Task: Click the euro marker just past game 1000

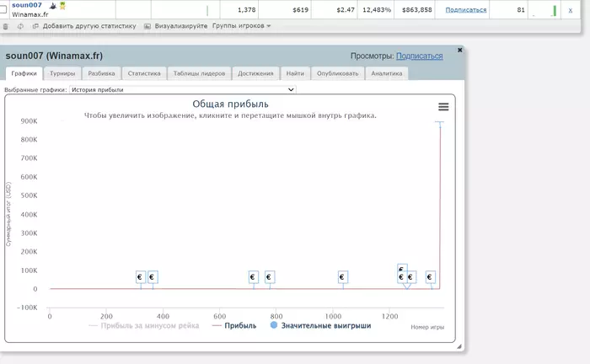Action: [342, 277]
